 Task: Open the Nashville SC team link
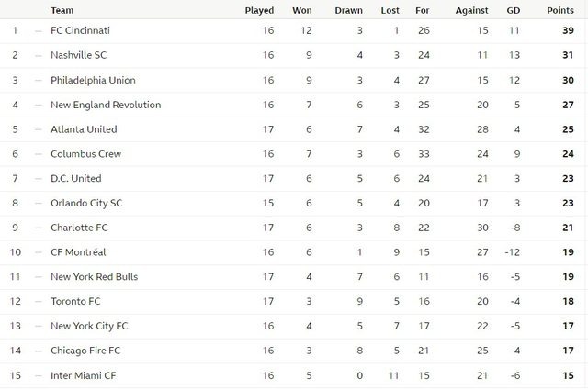point(78,55)
